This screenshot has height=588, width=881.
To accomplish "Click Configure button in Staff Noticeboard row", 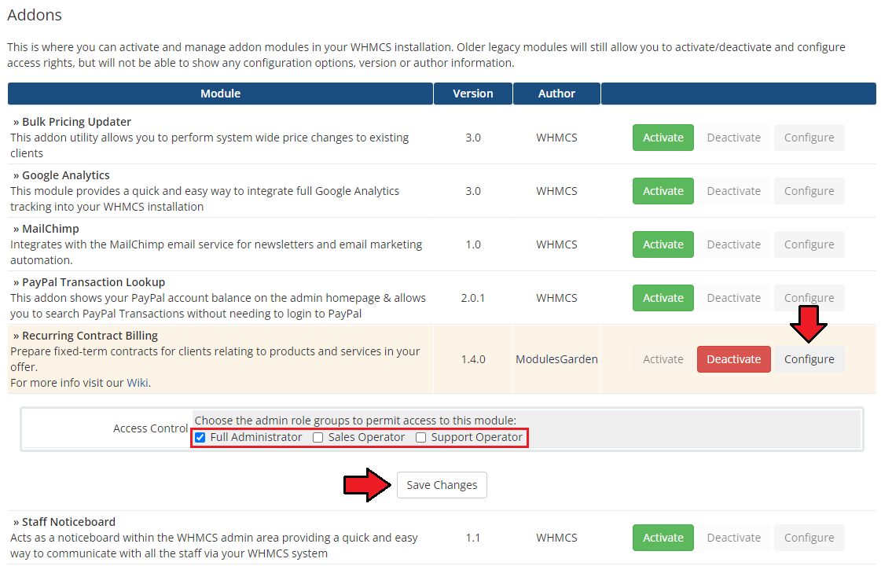I will click(809, 538).
